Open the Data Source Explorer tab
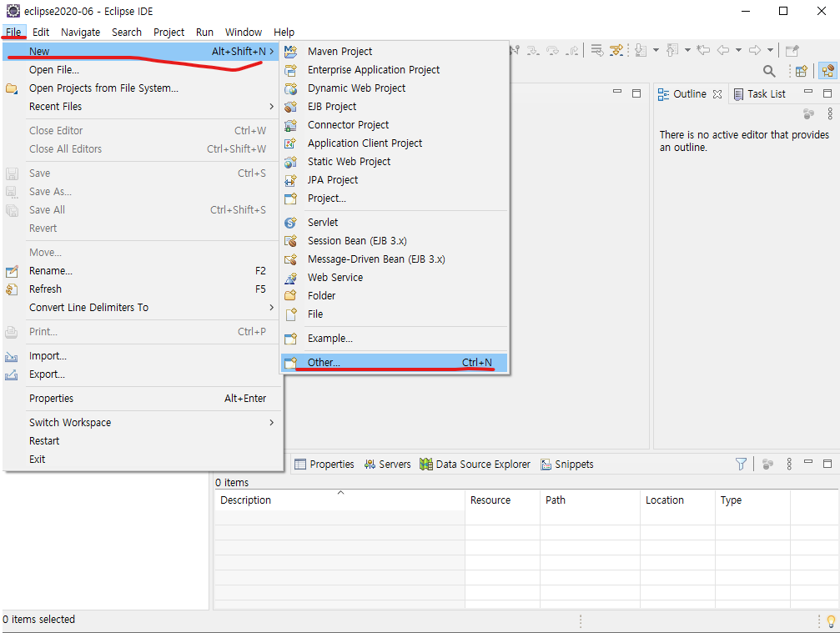Viewport: 840px width, 633px height. click(475, 465)
